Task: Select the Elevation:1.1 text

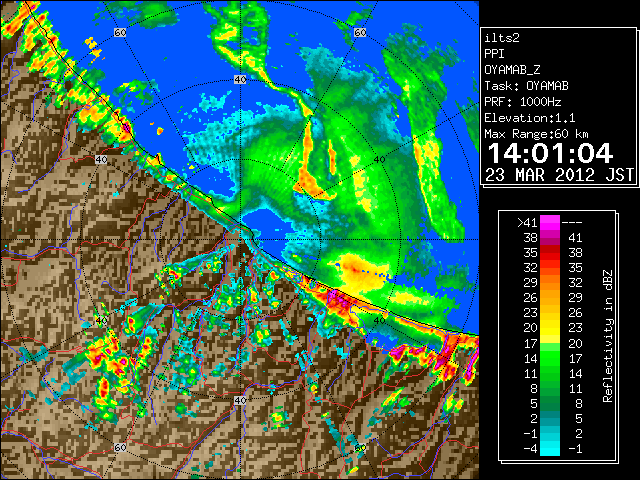Action: 529,118
